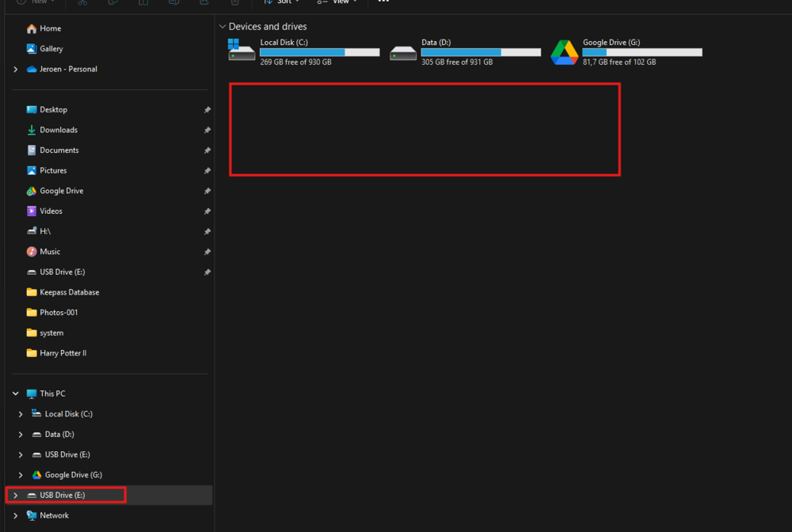
Task: Open the Google Drive (G:) drive tile
Action: click(x=626, y=52)
